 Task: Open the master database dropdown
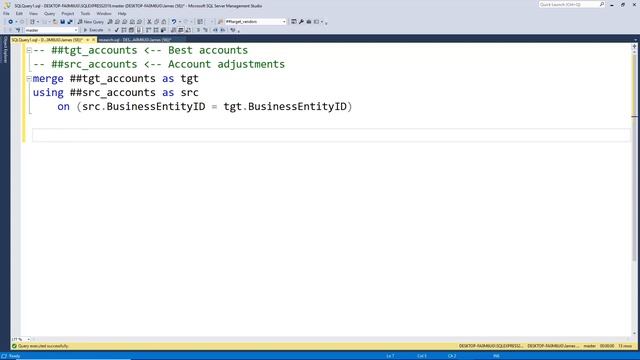pyautogui.click(x=51, y=30)
